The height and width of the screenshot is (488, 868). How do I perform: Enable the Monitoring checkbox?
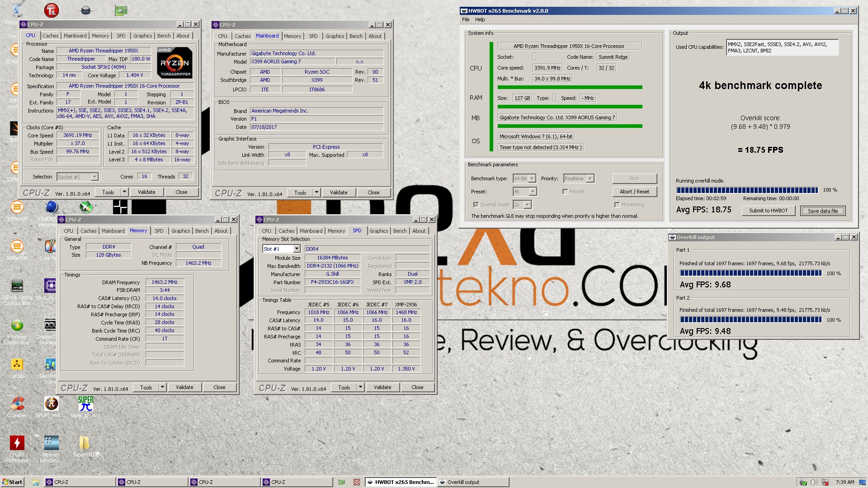click(x=617, y=205)
